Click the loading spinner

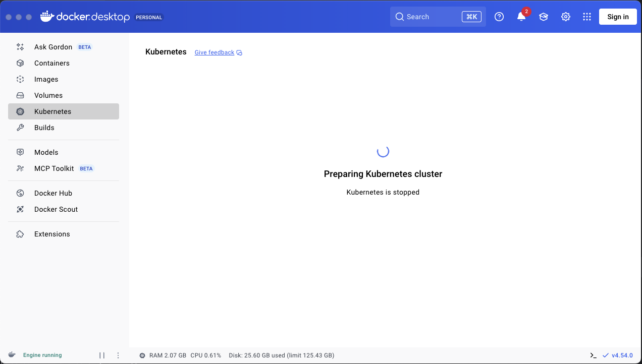pyautogui.click(x=383, y=151)
